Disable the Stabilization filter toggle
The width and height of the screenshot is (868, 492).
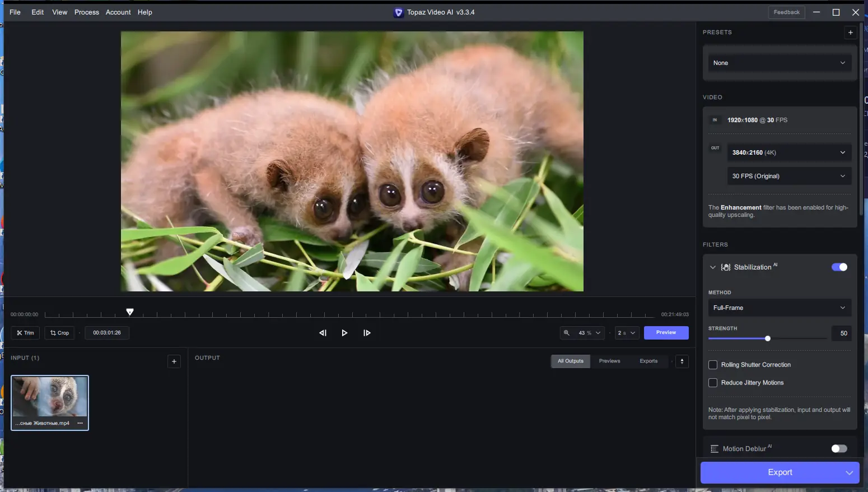839,267
